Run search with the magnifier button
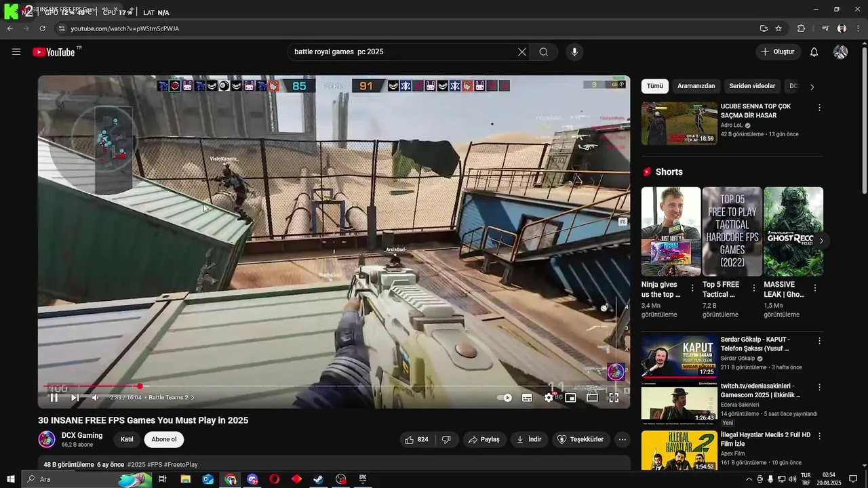This screenshot has height=488, width=868. pos(544,52)
